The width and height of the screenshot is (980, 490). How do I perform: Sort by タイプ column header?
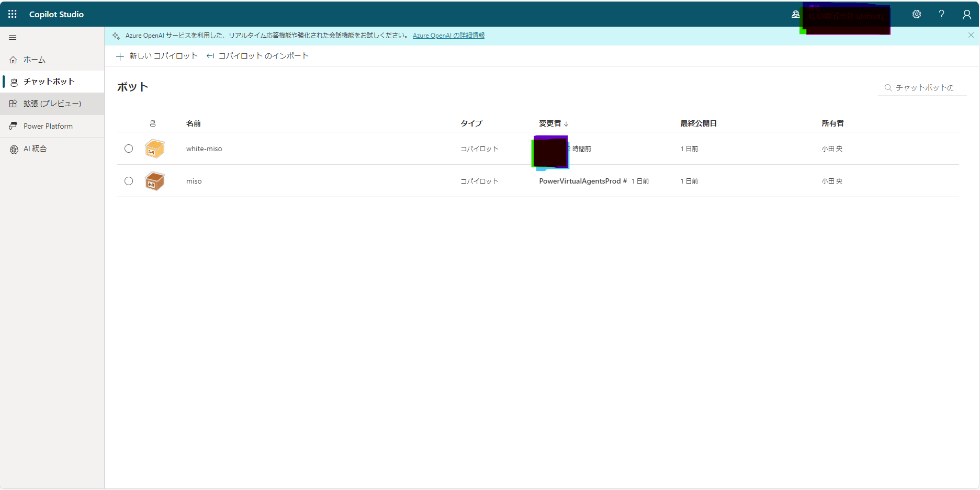pos(471,123)
